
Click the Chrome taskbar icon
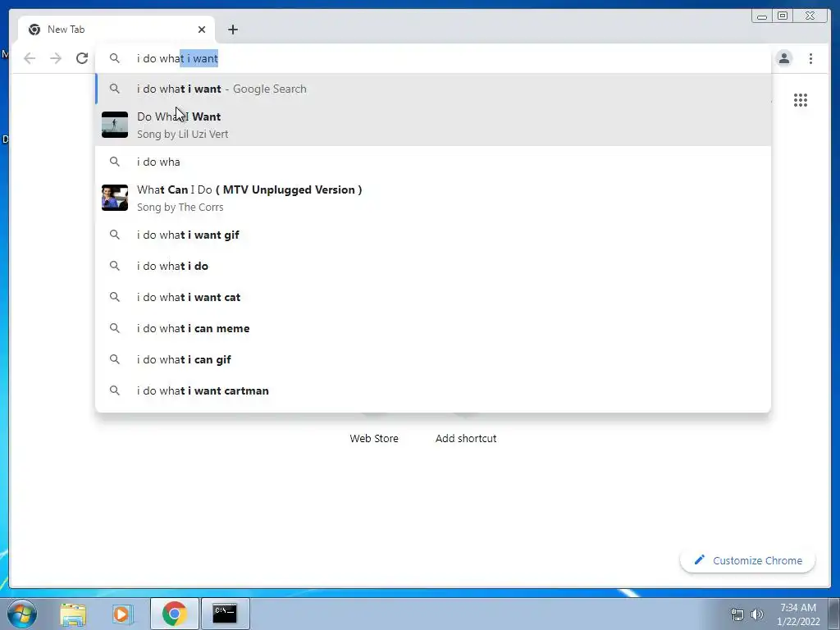pos(175,614)
